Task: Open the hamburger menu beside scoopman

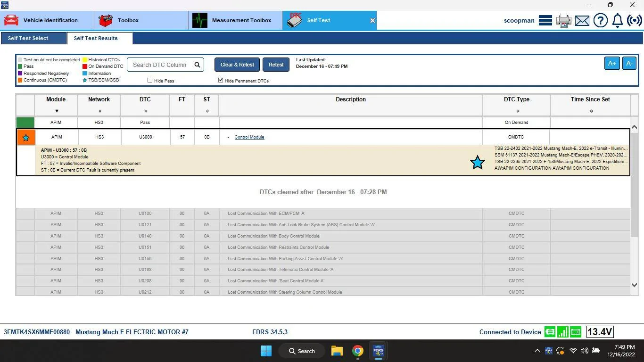Action: click(x=545, y=20)
